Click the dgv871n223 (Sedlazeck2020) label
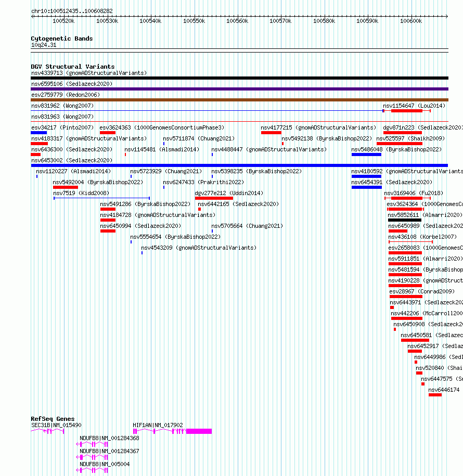The height and width of the screenshot is (476, 463). click(423, 127)
